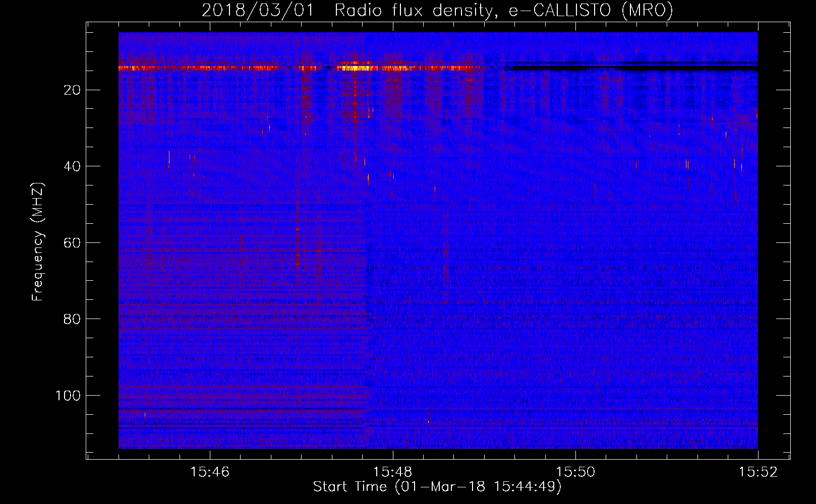Click the bright yellow burst in the spectrogram

pos(356,67)
